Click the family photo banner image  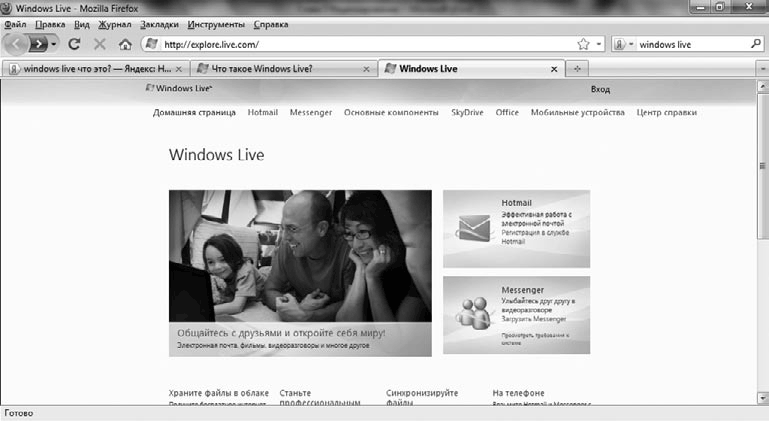coord(300,256)
